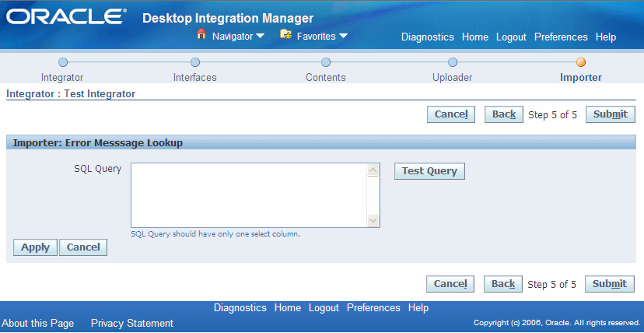Click the Oracle copyright notice
The width and height of the screenshot is (644, 333).
[x=558, y=323]
